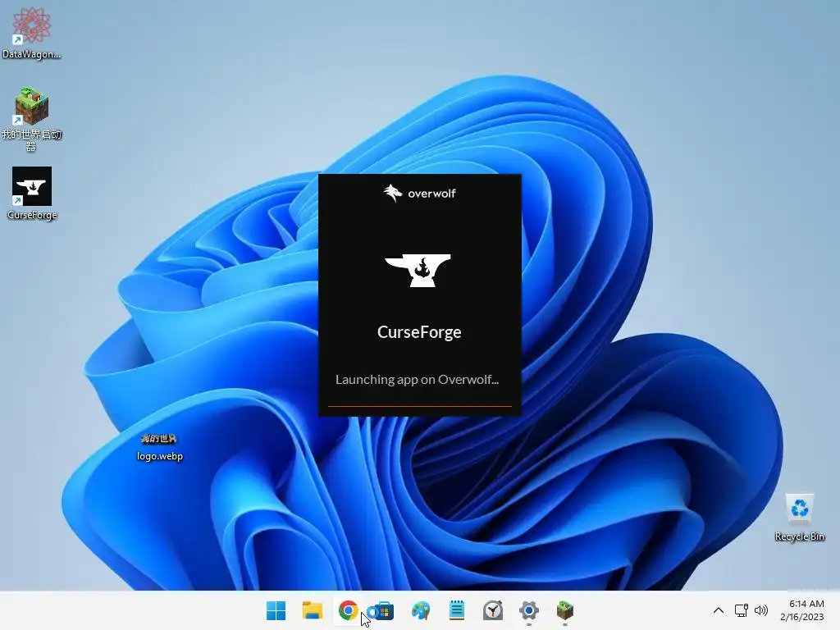Open Settings gear in the taskbar
Image resolution: width=840 pixels, height=630 pixels.
(x=529, y=610)
